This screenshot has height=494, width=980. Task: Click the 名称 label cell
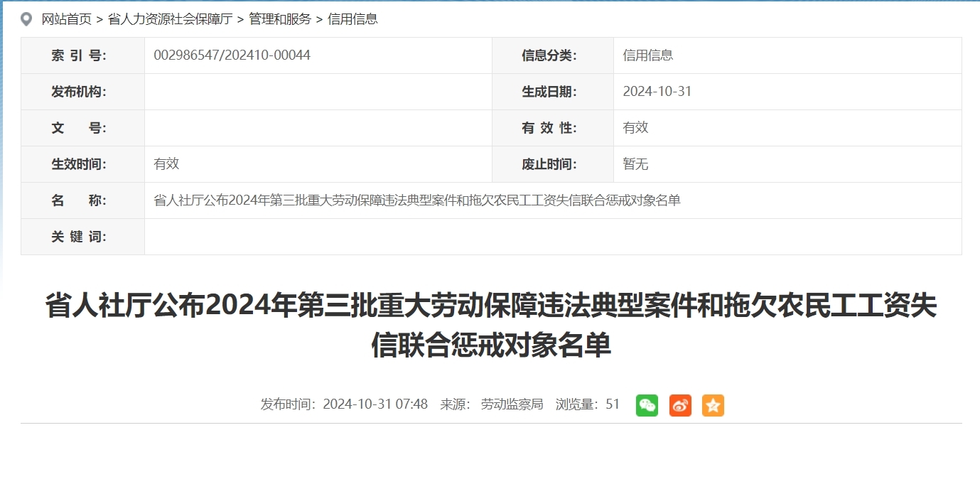[82, 200]
